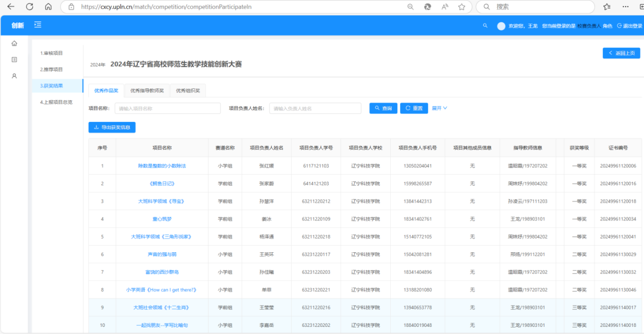Click the header search magnifier icon
644x334 pixels.
point(485,26)
